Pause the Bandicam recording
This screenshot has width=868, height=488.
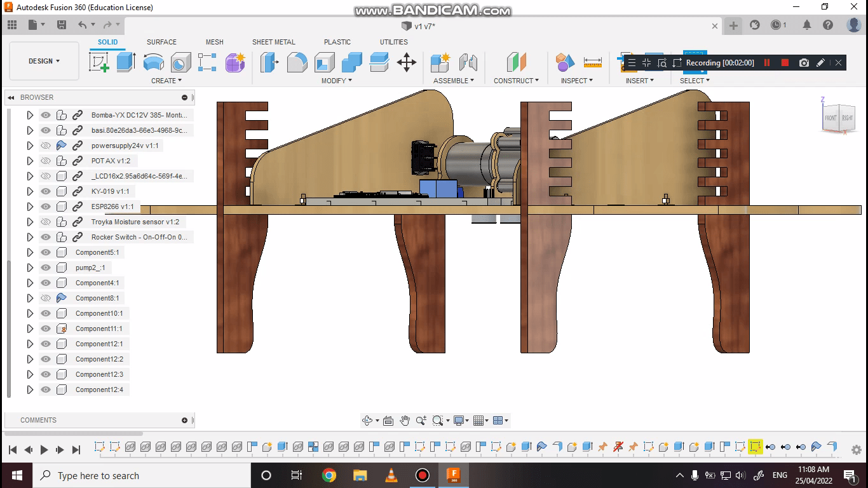tap(767, 62)
